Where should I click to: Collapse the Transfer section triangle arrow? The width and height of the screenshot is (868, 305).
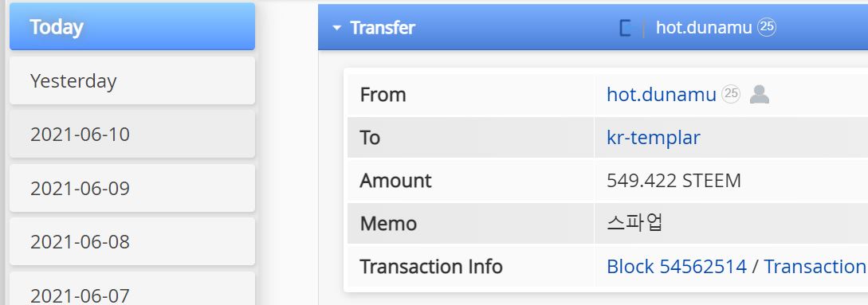(x=336, y=28)
